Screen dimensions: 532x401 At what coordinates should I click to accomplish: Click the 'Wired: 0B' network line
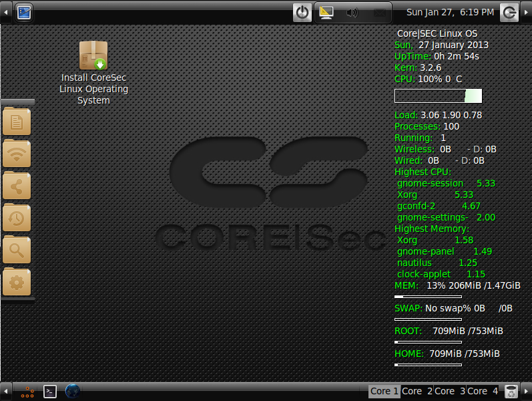tap(439, 160)
